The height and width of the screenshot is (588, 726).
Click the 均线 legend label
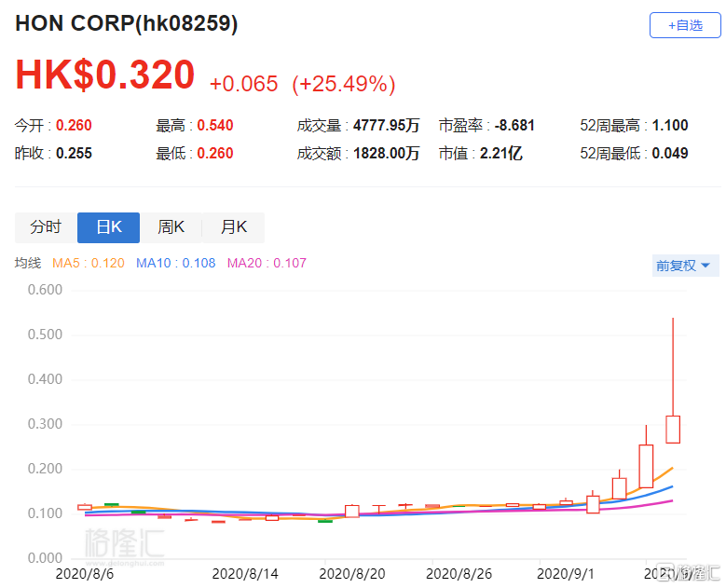point(28,263)
